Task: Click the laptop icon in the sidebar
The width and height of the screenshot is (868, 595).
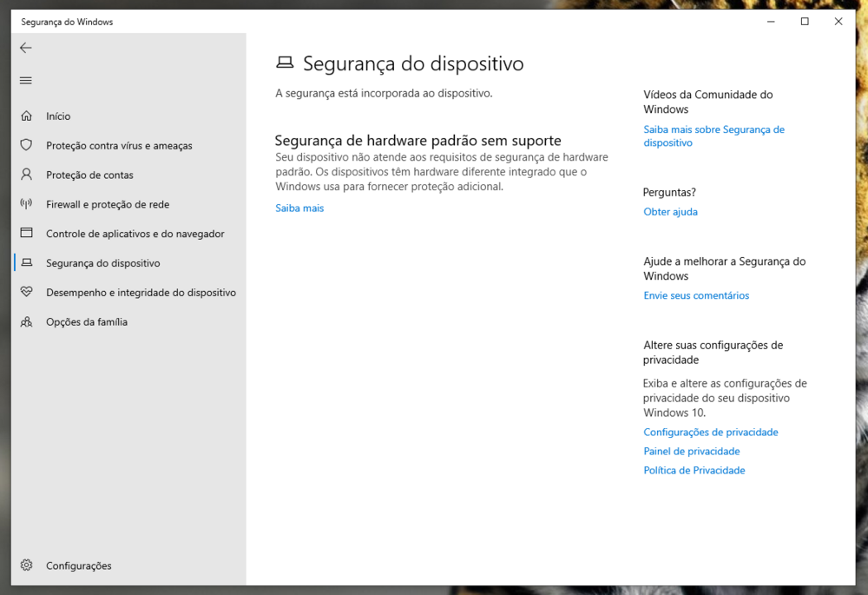Action: click(26, 262)
